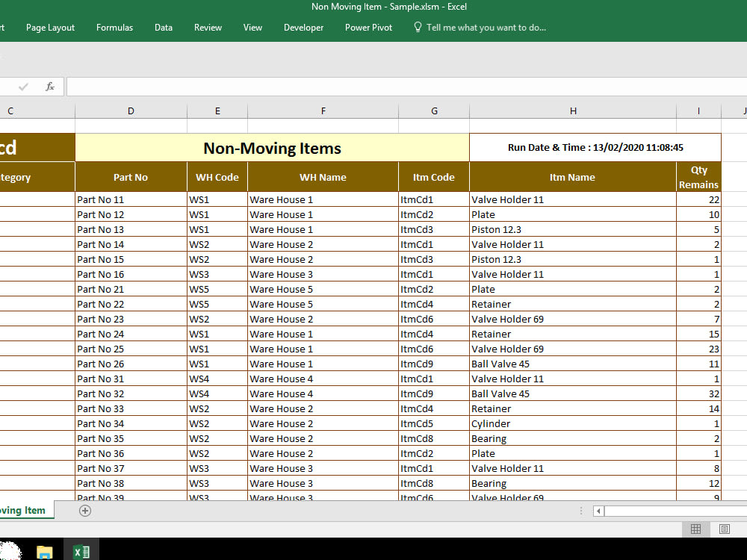Switch to the Review tab
This screenshot has width=747, height=560.
(208, 28)
